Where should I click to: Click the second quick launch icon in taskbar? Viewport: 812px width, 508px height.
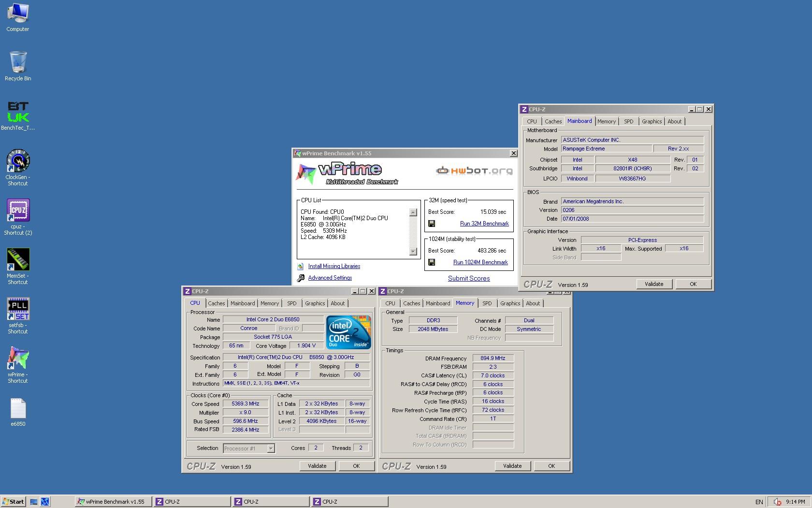pos(45,502)
